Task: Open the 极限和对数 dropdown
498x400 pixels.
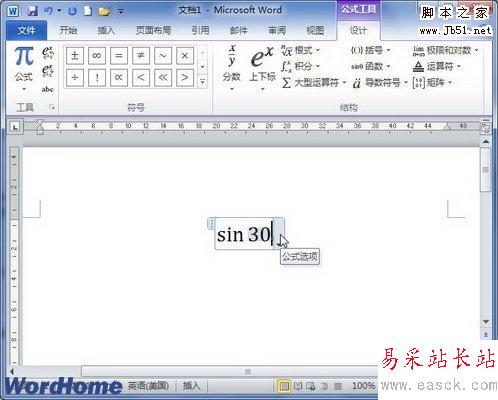Action: click(x=446, y=50)
